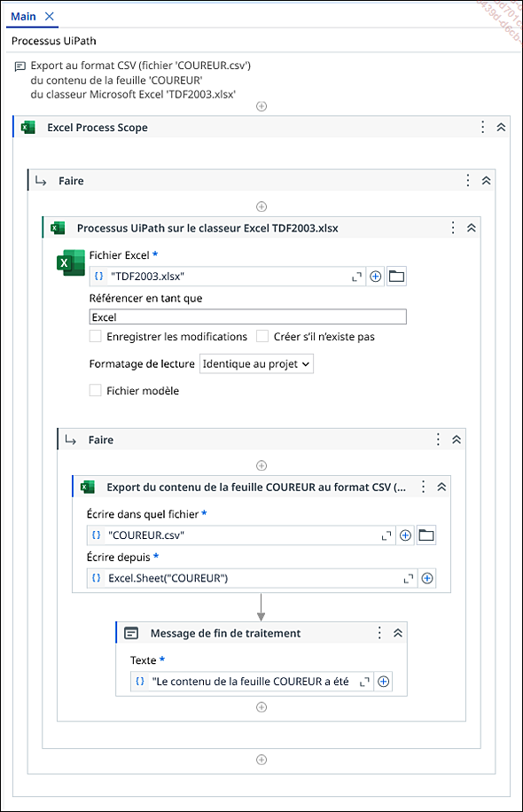
Task: Select the Main workflow tab
Action: [x=23, y=17]
